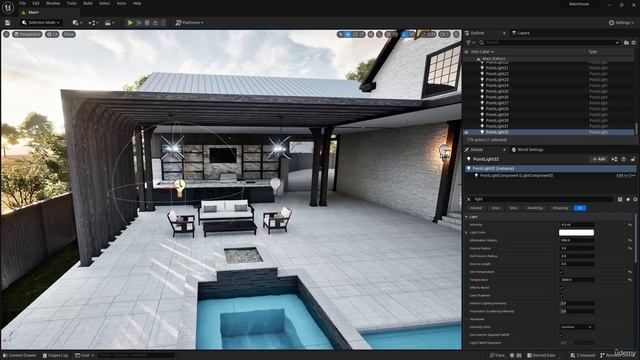
Task: Open the Cmd console type dropdown
Action: click(x=85, y=356)
